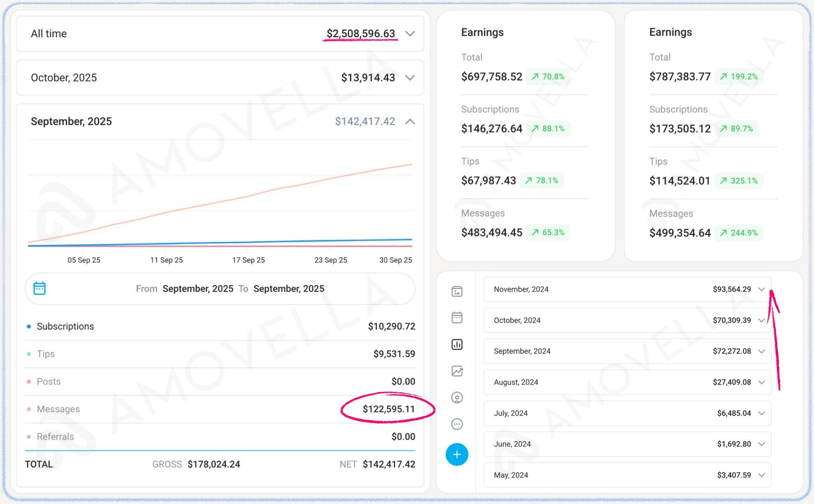Open the ellipsis more options icon
Image resolution: width=814 pixels, height=504 pixels.
[x=457, y=424]
